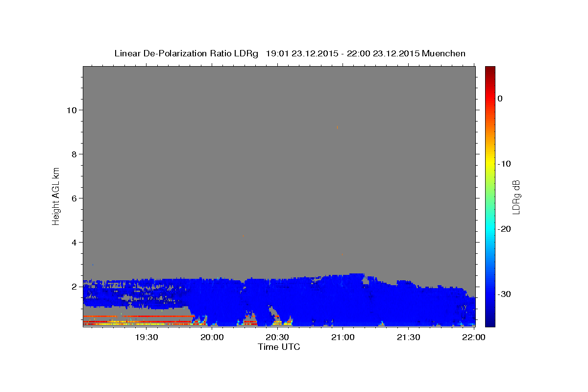Click the '20:30' time tick label

point(277,337)
